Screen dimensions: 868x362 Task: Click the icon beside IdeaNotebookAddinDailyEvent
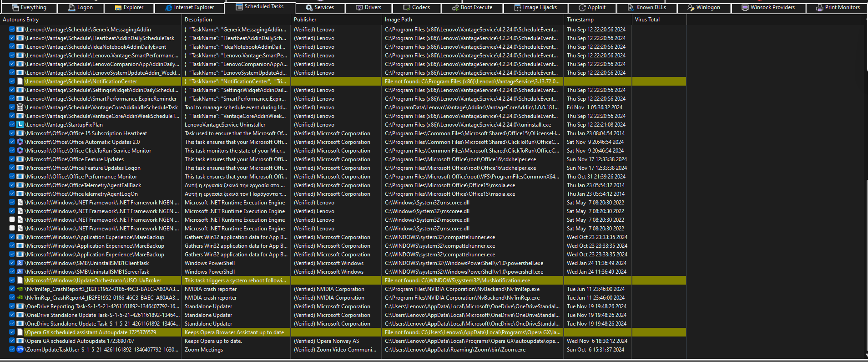(x=20, y=47)
